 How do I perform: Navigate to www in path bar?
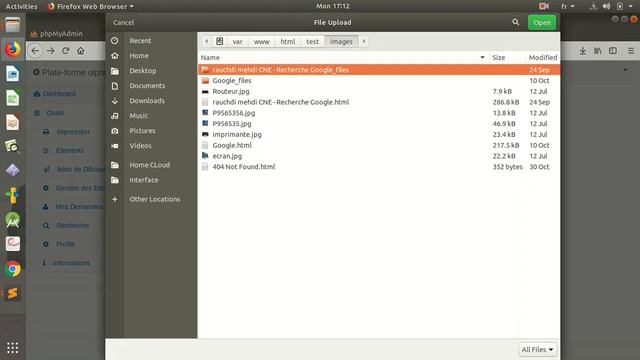pyautogui.click(x=261, y=42)
